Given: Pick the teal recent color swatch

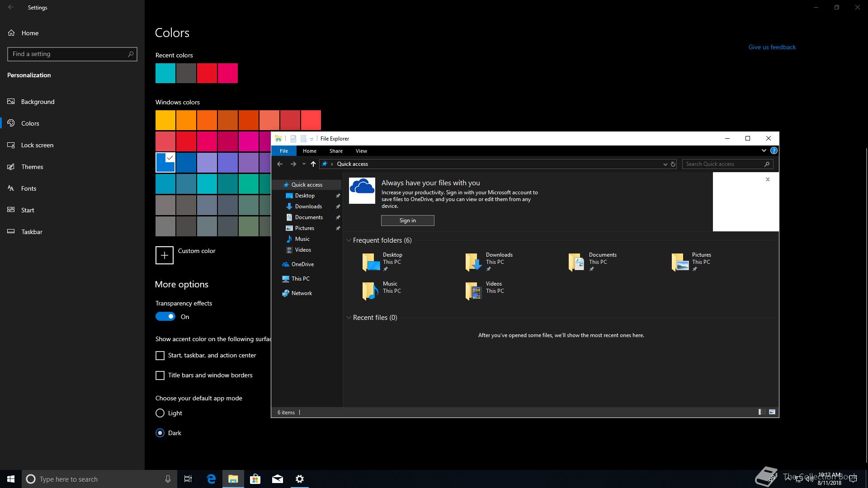Looking at the screenshot, I should pyautogui.click(x=165, y=73).
